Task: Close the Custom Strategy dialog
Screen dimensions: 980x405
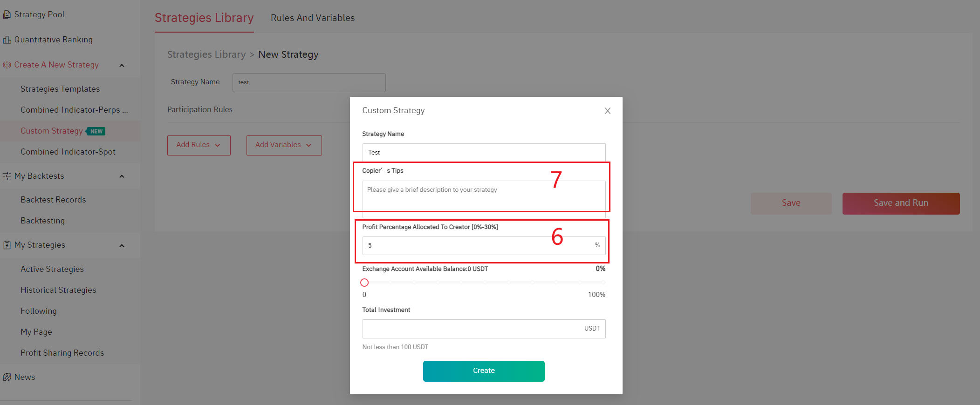Action: [607, 111]
